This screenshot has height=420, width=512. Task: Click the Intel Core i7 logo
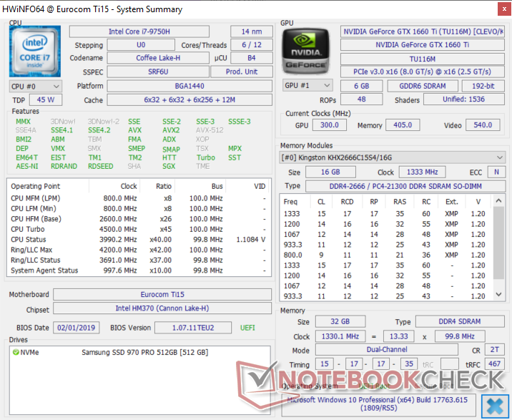pos(34,52)
